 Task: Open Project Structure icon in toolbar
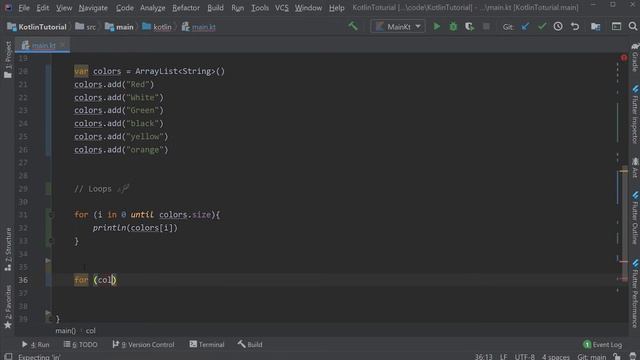[x=596, y=27]
